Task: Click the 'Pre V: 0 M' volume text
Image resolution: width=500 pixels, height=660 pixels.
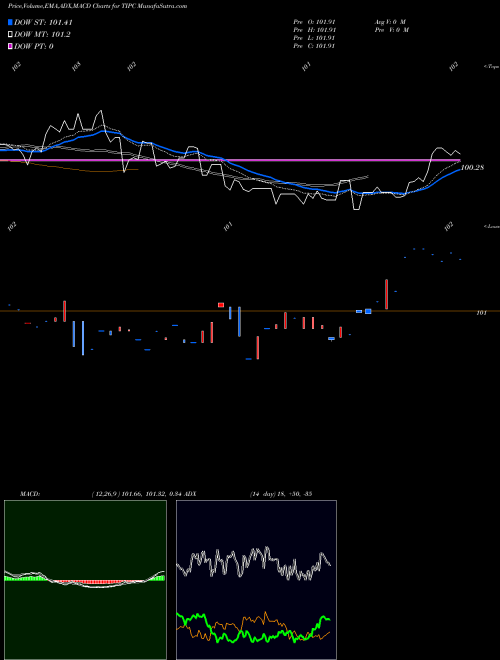Action: pyautogui.click(x=392, y=30)
